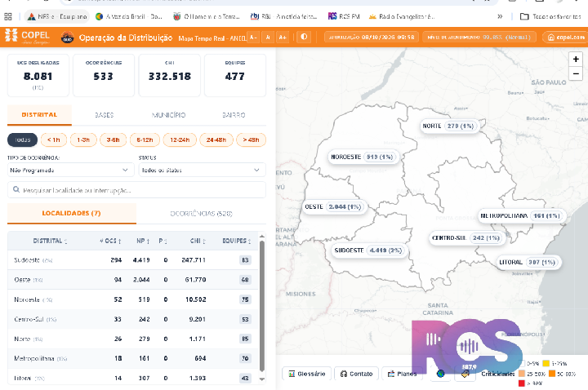Toggle the < 1h duration filter
Screen dimensions: 588x390
pos(54,140)
